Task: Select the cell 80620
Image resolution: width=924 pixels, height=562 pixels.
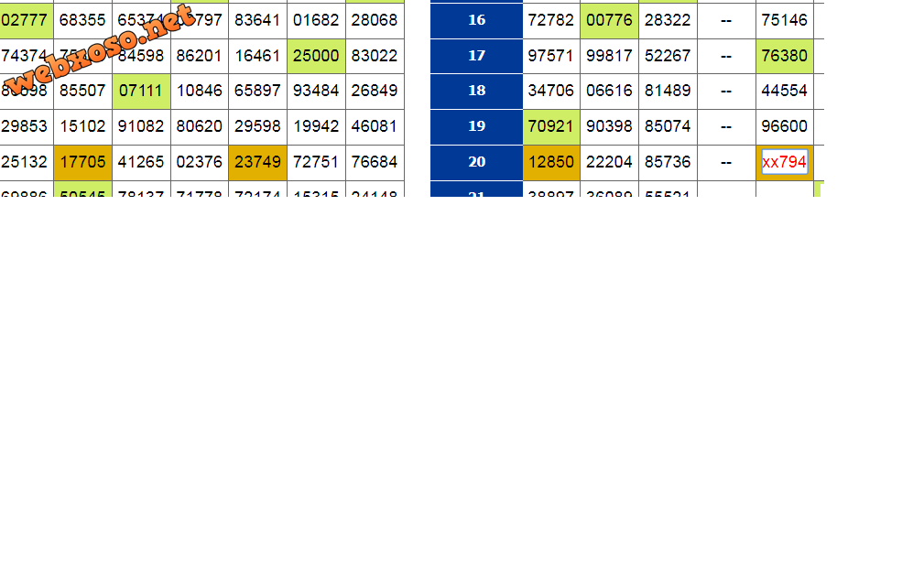Action: [x=200, y=126]
